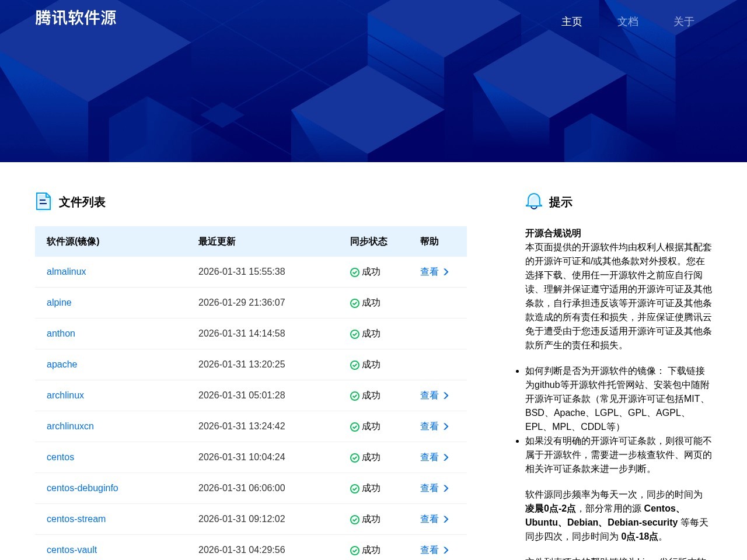Open the 文档 navigation item
The image size is (747, 560).
pyautogui.click(x=628, y=22)
